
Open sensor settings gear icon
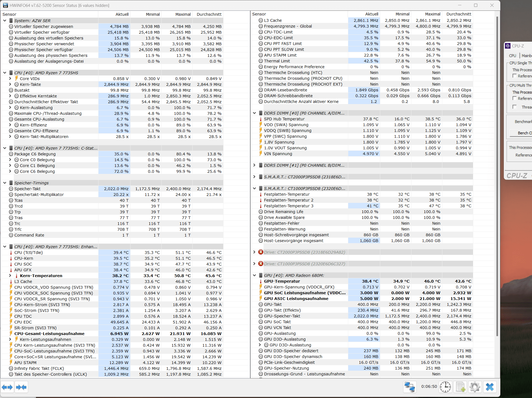coord(475,387)
